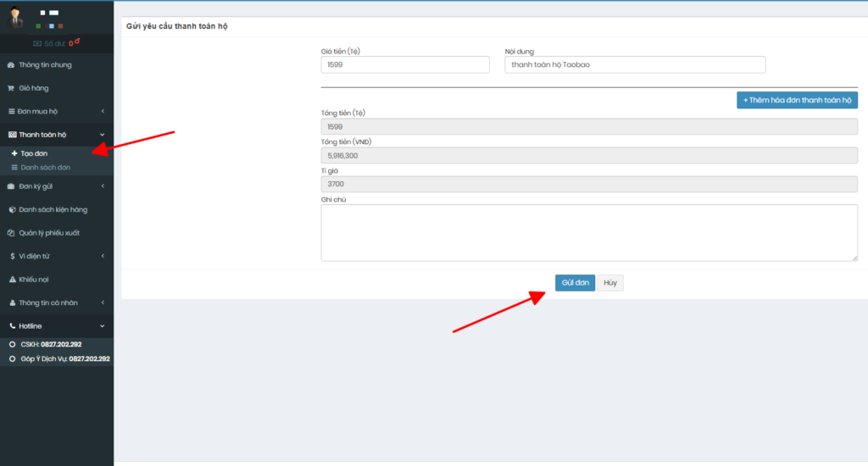The height and width of the screenshot is (466, 868).
Task: Click the phone icon beside Hotline
Action: point(12,326)
